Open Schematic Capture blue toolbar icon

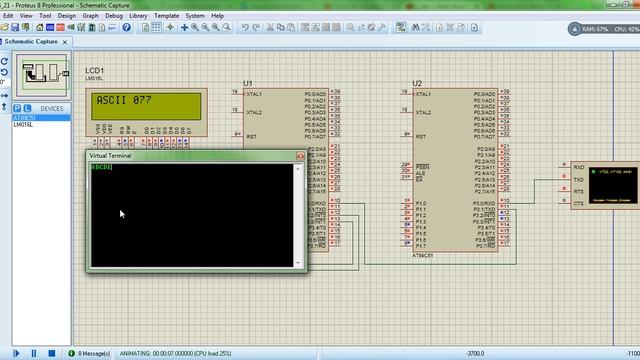coord(50,27)
